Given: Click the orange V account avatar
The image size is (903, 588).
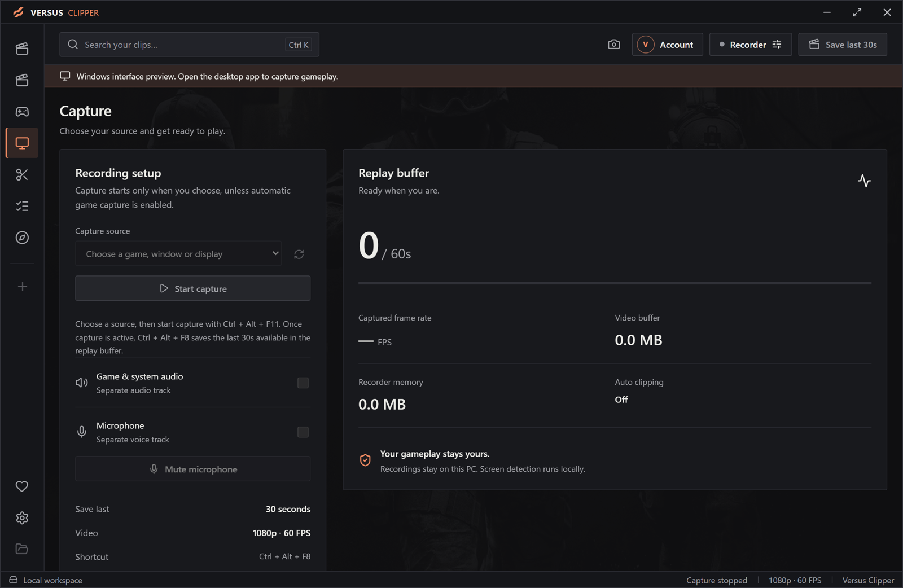Looking at the screenshot, I should (646, 45).
